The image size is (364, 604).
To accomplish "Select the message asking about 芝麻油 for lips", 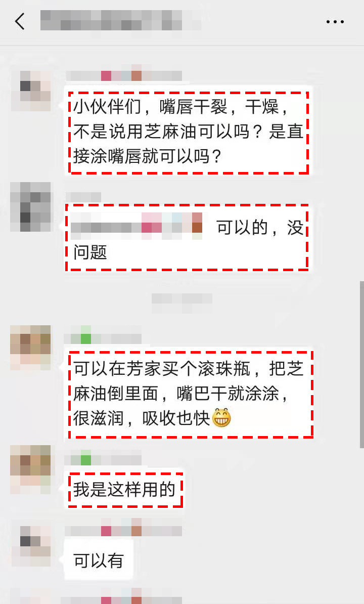I will point(189,133).
